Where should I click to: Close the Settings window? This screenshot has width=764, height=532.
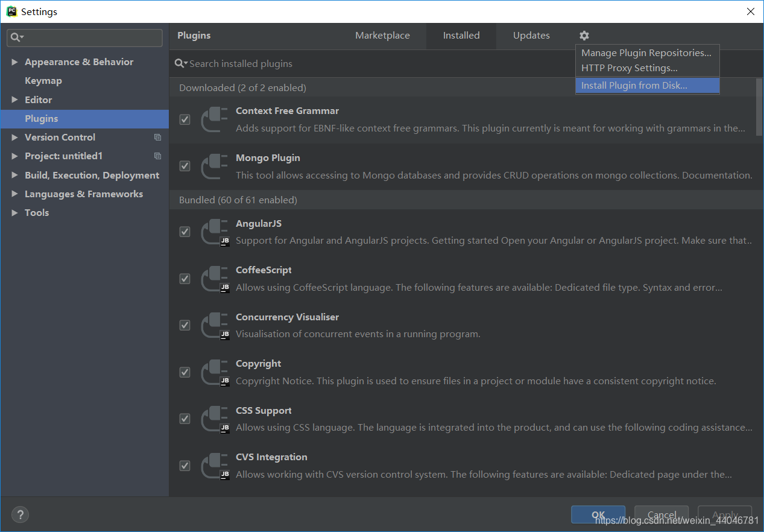(750, 11)
